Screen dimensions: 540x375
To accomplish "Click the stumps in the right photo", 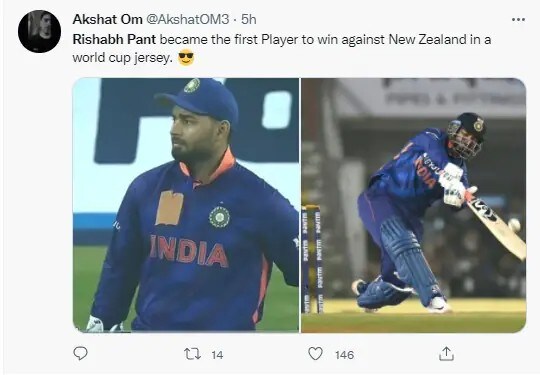I will pos(312,259).
